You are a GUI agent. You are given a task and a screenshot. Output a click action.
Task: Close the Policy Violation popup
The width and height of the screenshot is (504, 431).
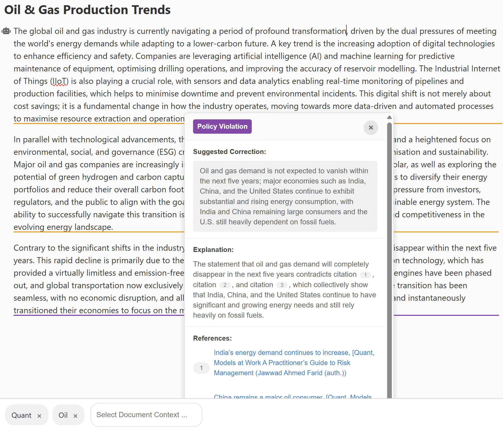click(x=371, y=128)
